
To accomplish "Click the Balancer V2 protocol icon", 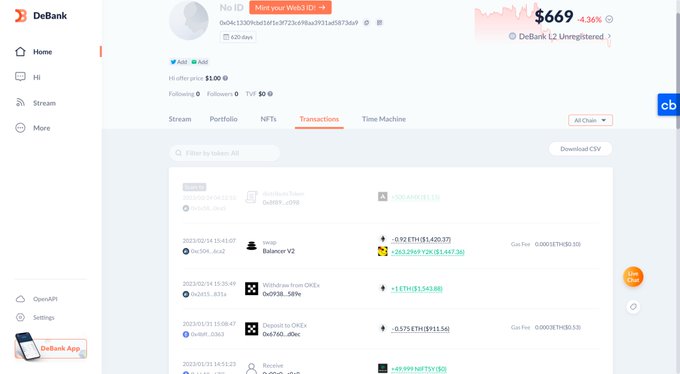I will pyautogui.click(x=252, y=246).
